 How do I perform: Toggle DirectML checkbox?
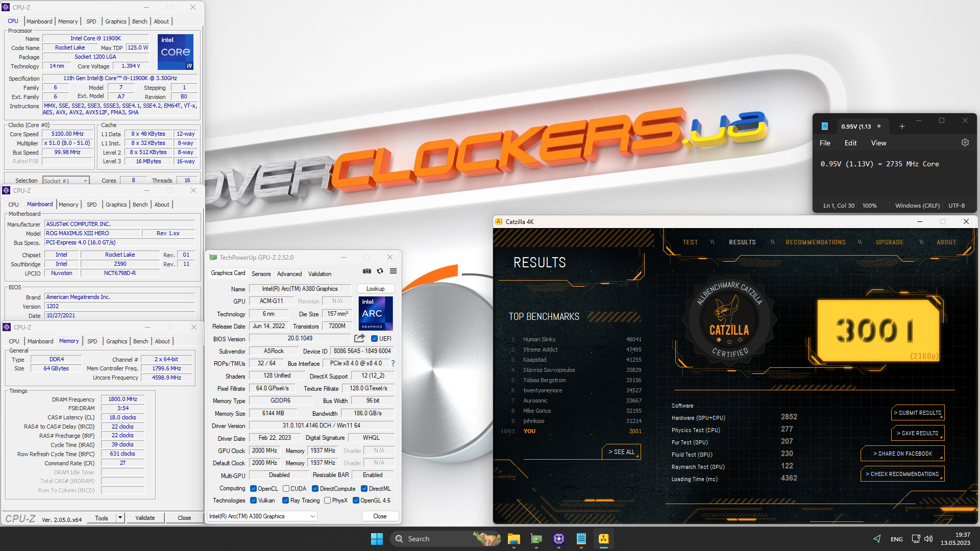coord(364,489)
